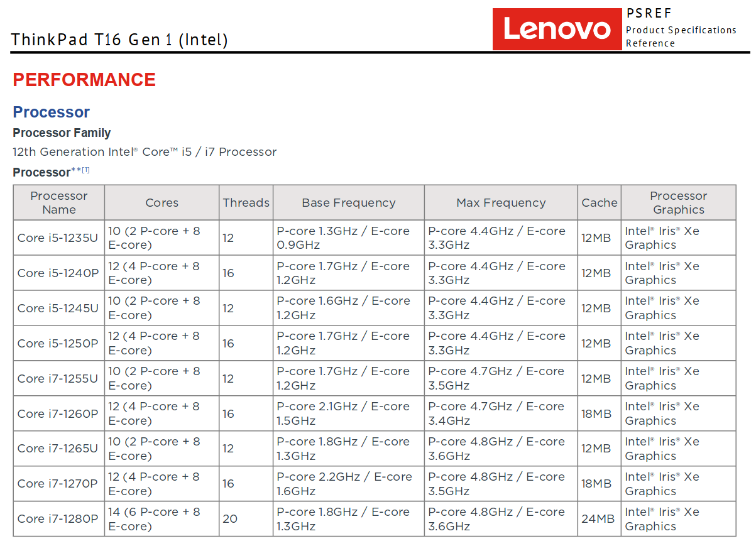Select the Core i5-1250P cell

tap(59, 344)
